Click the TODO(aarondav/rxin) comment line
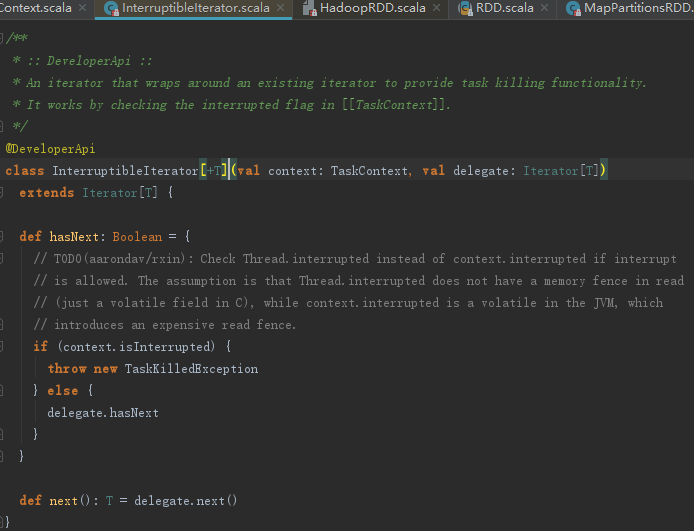Image resolution: width=694 pixels, height=531 pixels. 355,259
